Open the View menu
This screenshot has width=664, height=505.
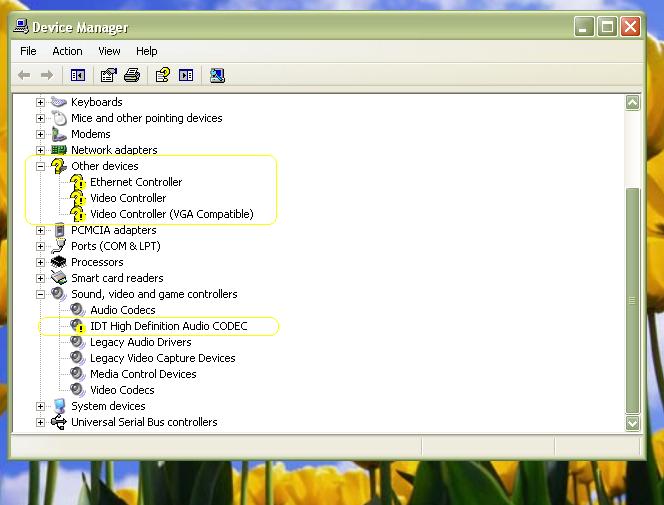(x=109, y=51)
